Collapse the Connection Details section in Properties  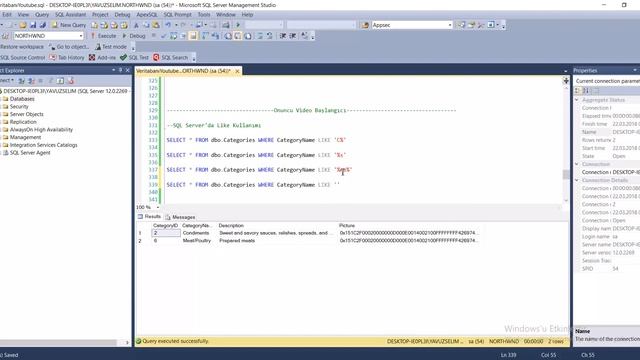click(577, 180)
